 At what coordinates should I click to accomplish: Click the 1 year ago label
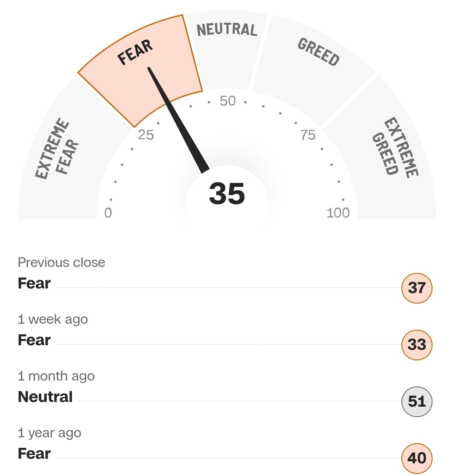(x=49, y=433)
